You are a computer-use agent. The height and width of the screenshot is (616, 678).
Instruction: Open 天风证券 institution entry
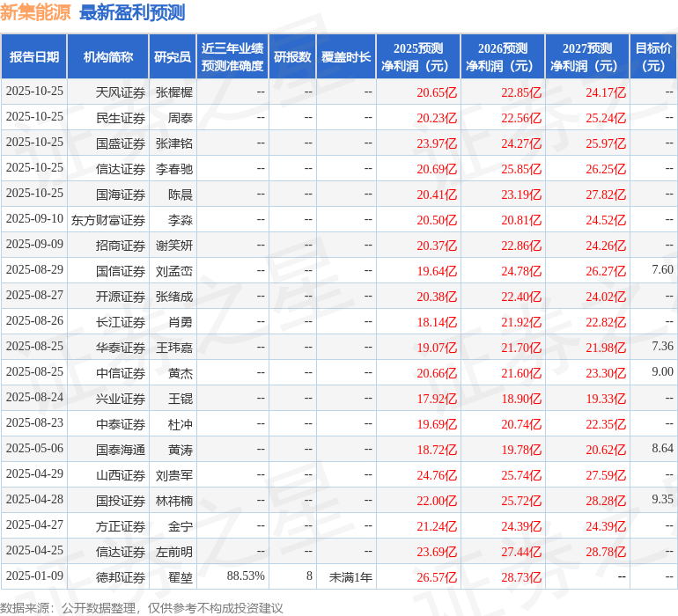pos(121,92)
